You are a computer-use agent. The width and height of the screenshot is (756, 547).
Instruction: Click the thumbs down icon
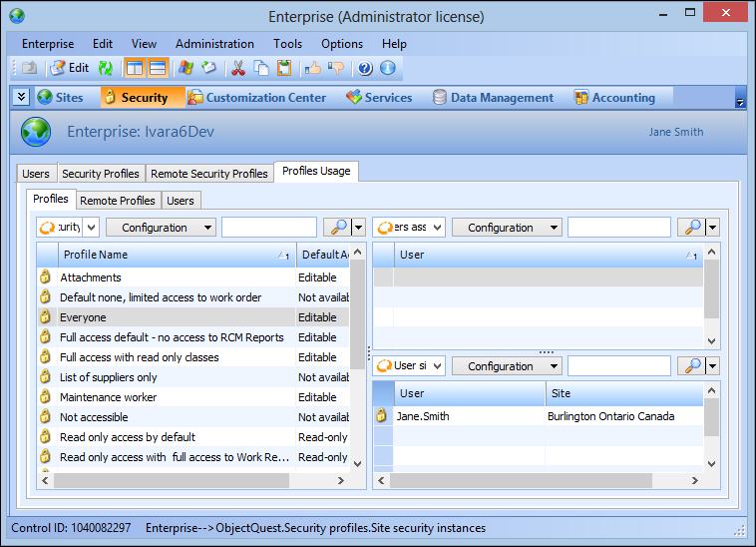(336, 68)
